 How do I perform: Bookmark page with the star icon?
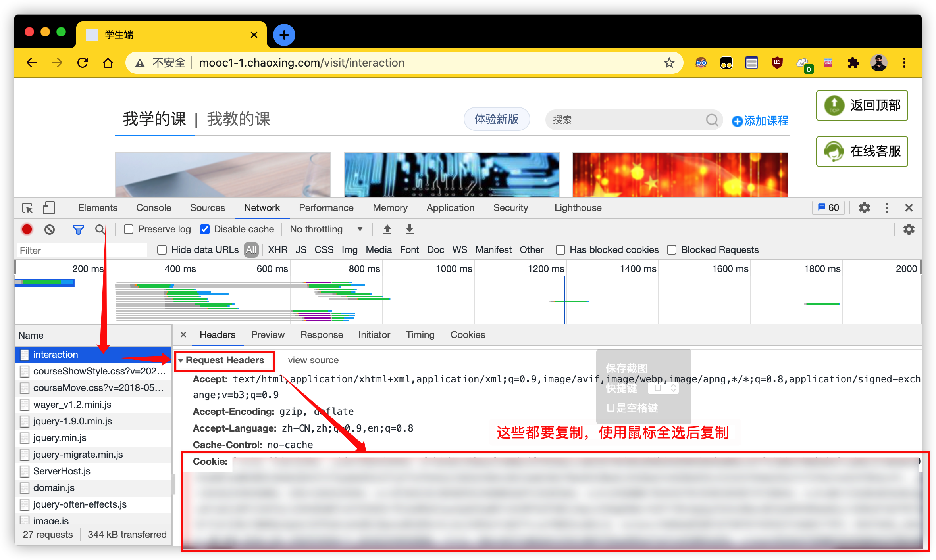669,63
